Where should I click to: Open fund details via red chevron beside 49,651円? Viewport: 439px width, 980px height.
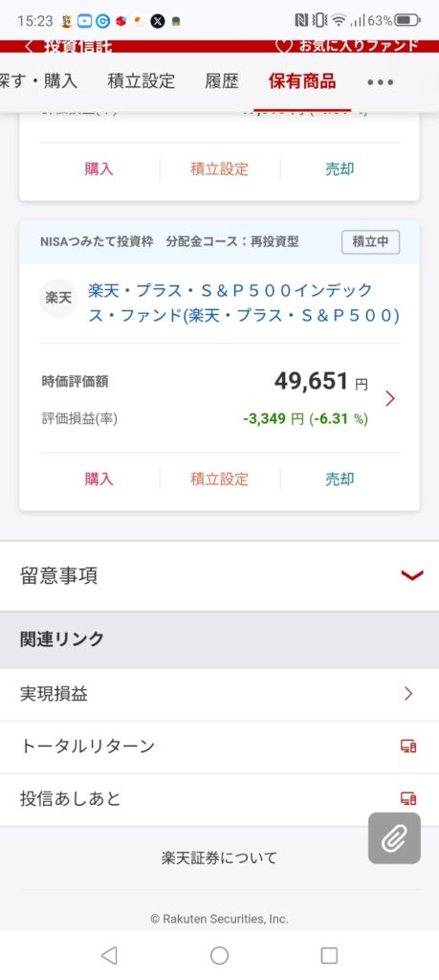click(390, 398)
